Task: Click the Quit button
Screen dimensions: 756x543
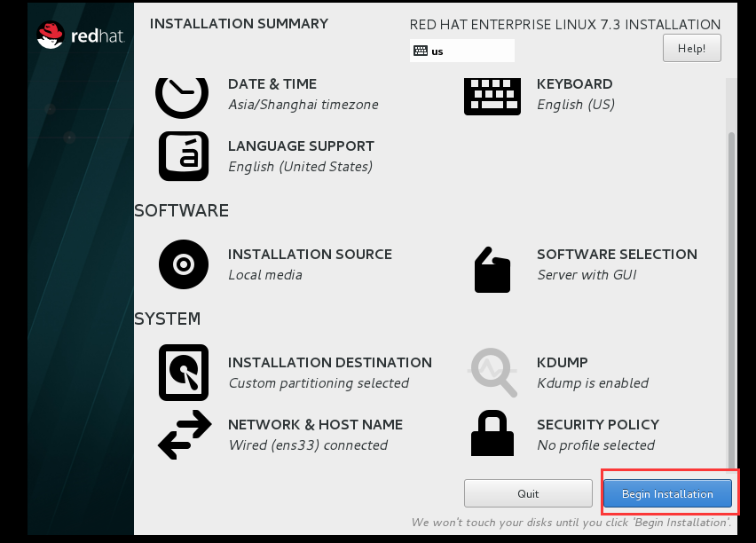Action: [x=528, y=493]
